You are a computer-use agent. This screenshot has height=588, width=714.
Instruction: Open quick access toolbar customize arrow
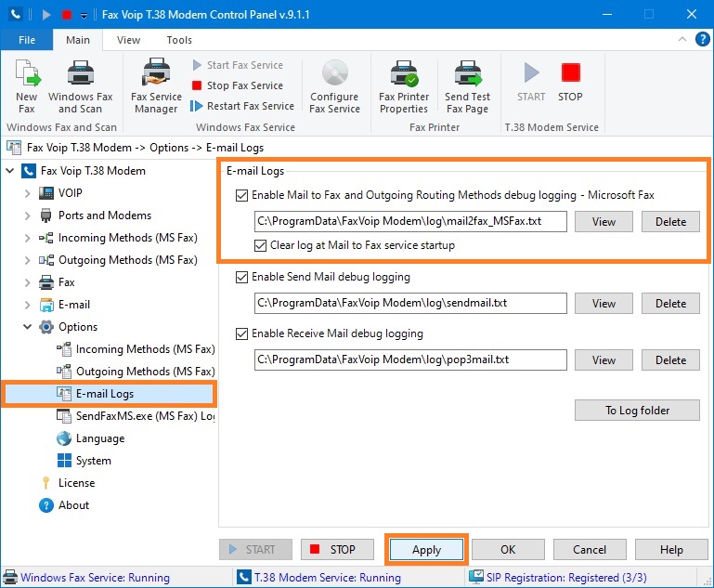coord(84,15)
